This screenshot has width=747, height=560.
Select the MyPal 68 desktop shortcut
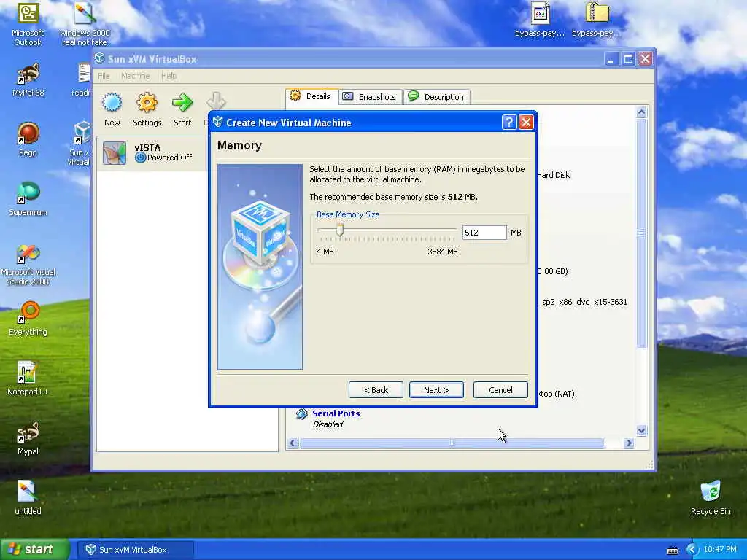pyautogui.click(x=28, y=80)
